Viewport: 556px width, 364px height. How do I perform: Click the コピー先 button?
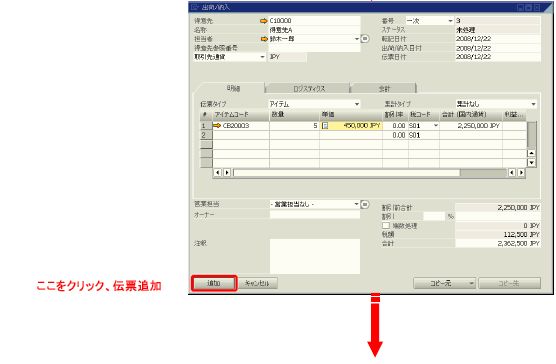(509, 283)
